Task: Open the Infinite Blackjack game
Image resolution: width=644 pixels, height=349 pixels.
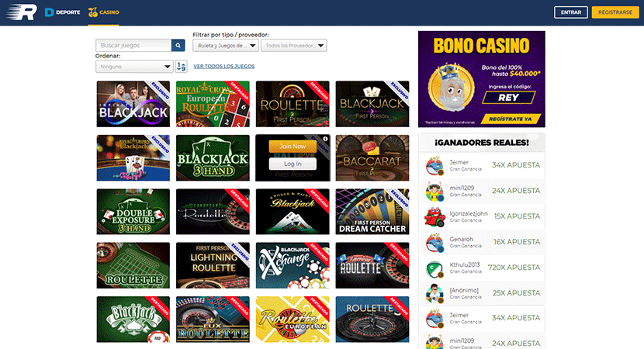Action: click(x=133, y=104)
